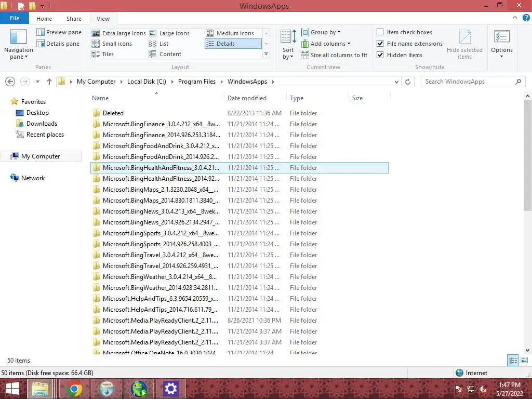
Task: Open the gear settings app in taskbar
Action: (170, 389)
